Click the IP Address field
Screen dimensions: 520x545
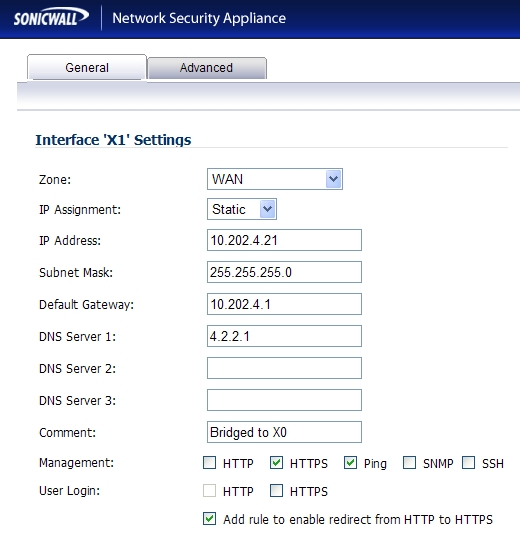(x=284, y=240)
